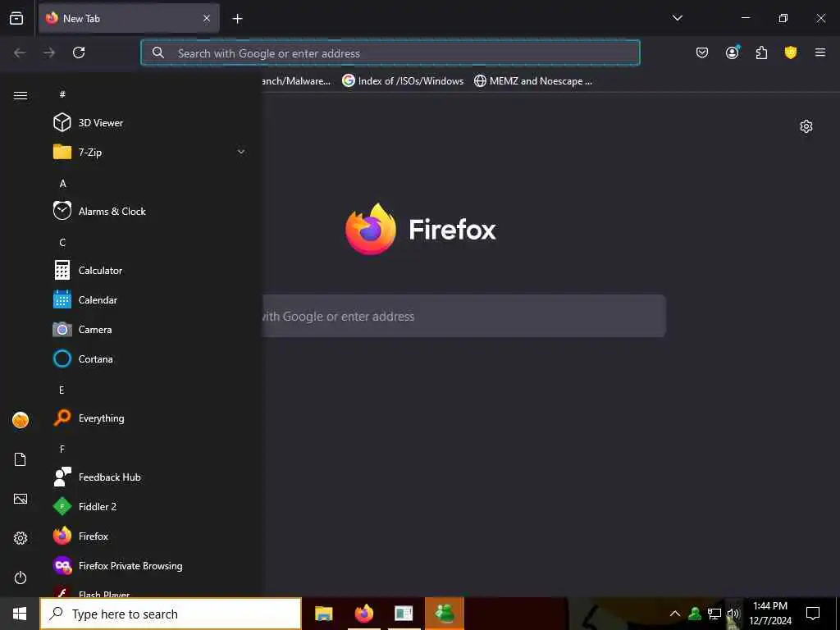Open Save to Pocket button
Image resolution: width=840 pixels, height=630 pixels.
coord(702,52)
